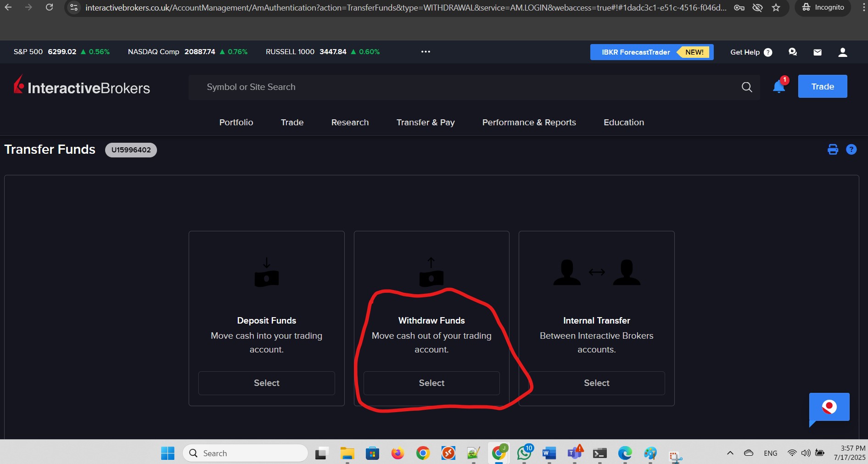This screenshot has width=868, height=464.
Task: Reload the page with refresh icon
Action: (49, 7)
